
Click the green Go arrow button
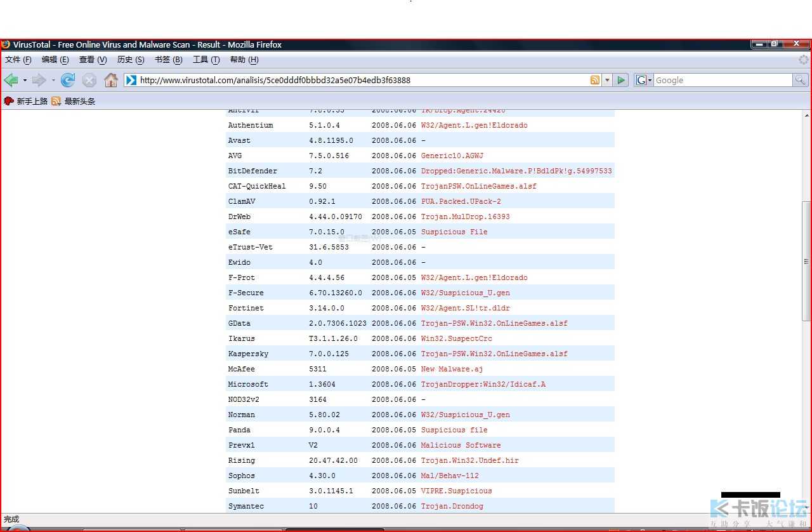(622, 80)
